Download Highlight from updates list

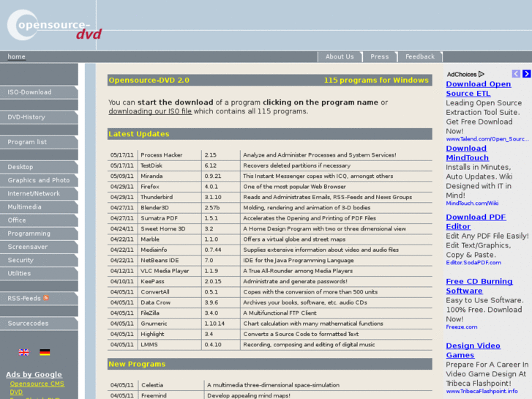point(152,334)
